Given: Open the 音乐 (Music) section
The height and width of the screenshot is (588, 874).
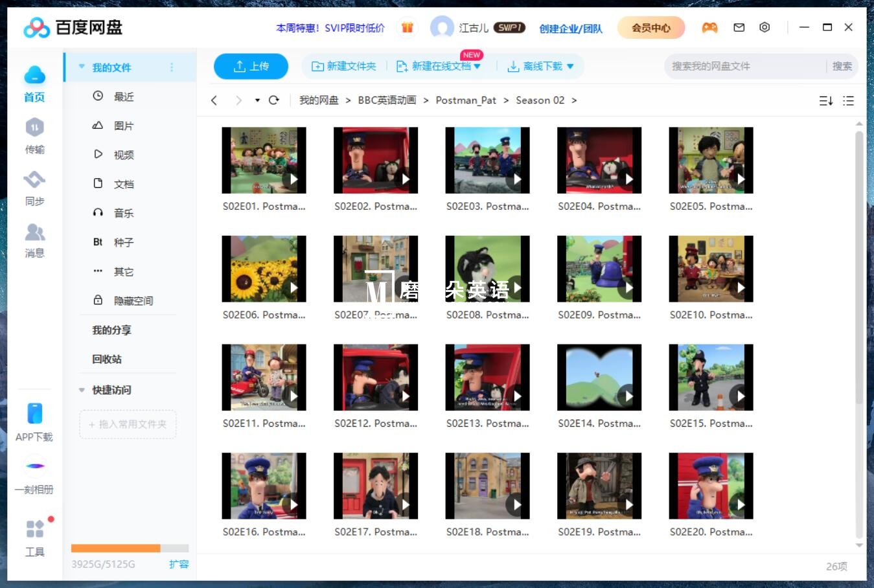Looking at the screenshot, I should point(123,212).
